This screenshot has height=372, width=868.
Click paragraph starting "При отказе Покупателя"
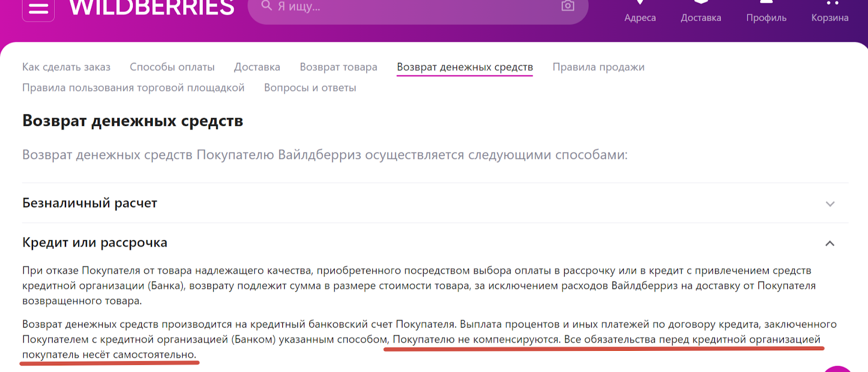[419, 286]
